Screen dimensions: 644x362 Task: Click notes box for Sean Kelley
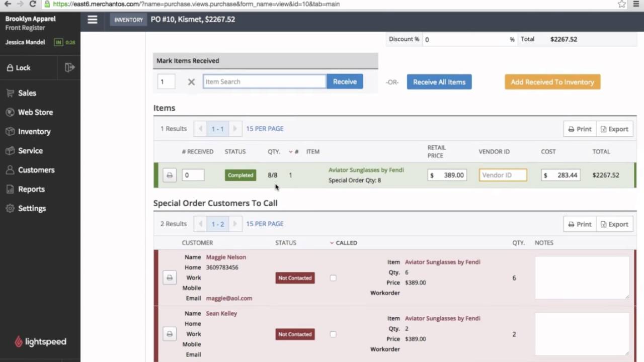(x=582, y=334)
